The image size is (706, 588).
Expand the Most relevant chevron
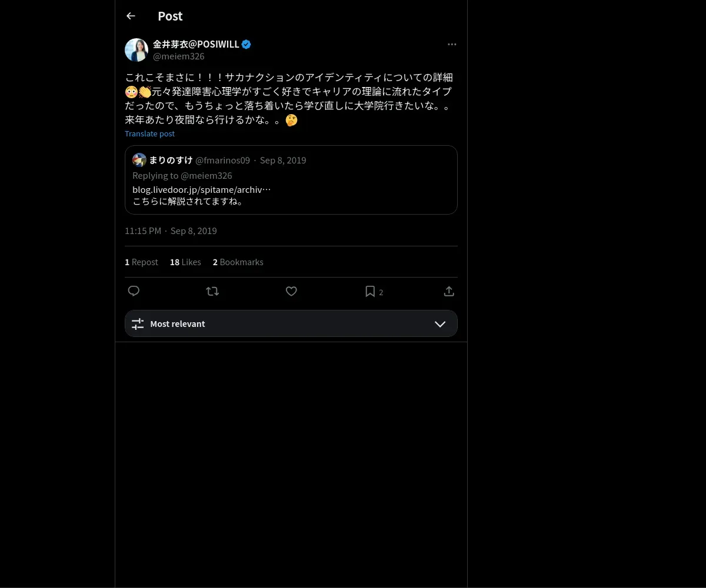click(x=440, y=324)
